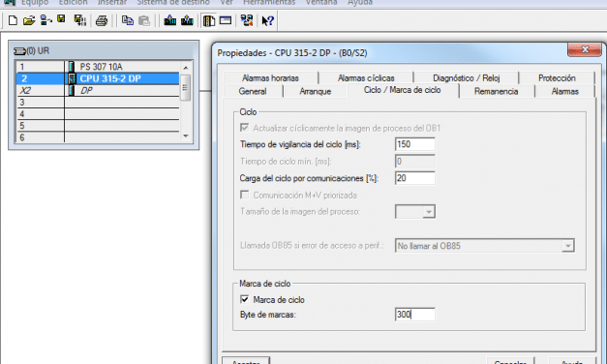This screenshot has height=364, width=607.
Task: Switch to the Alarmas horarias tab
Action: coord(270,77)
